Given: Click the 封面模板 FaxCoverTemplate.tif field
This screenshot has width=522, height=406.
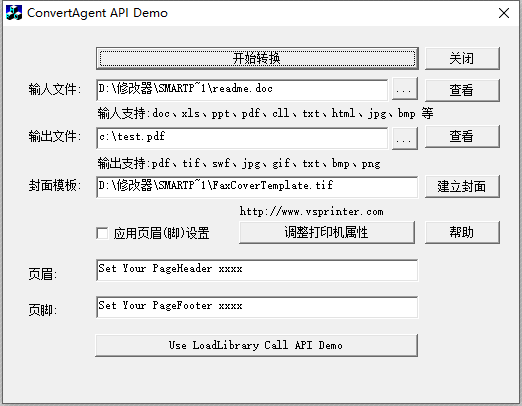Looking at the screenshot, I should click(257, 187).
